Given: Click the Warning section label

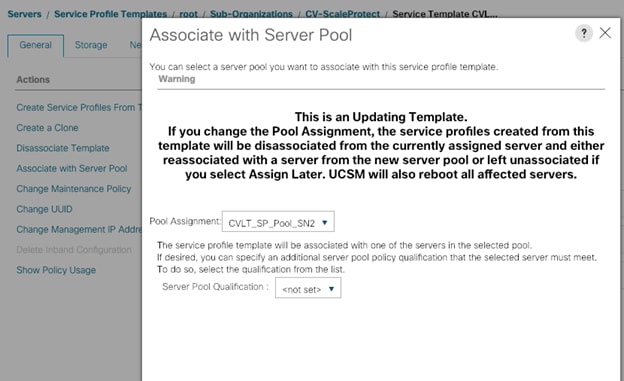Looking at the screenshot, I should point(177,79).
